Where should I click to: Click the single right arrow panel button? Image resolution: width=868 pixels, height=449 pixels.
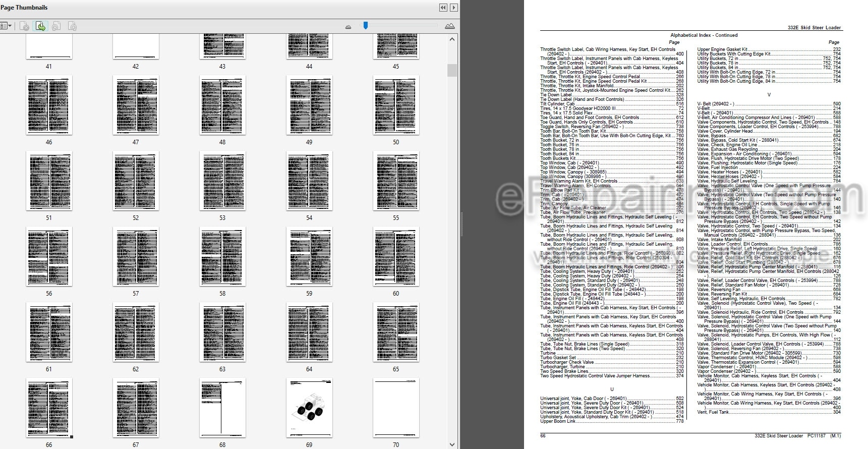click(454, 8)
